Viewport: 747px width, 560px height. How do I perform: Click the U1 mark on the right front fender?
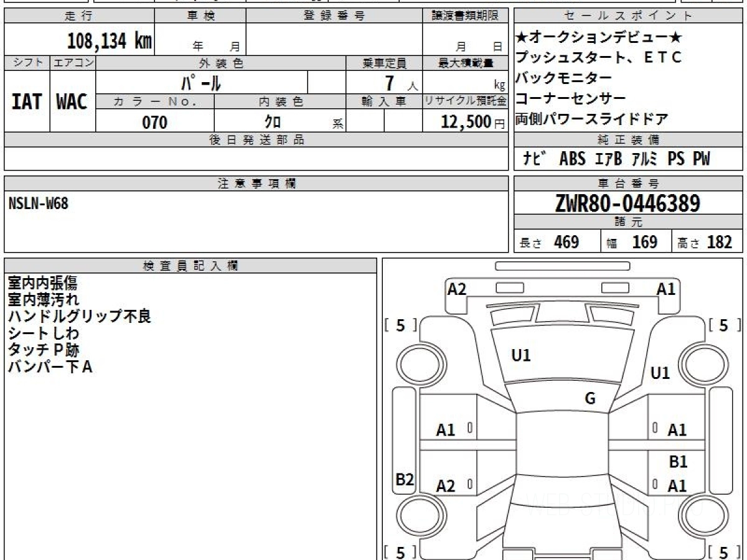660,373
